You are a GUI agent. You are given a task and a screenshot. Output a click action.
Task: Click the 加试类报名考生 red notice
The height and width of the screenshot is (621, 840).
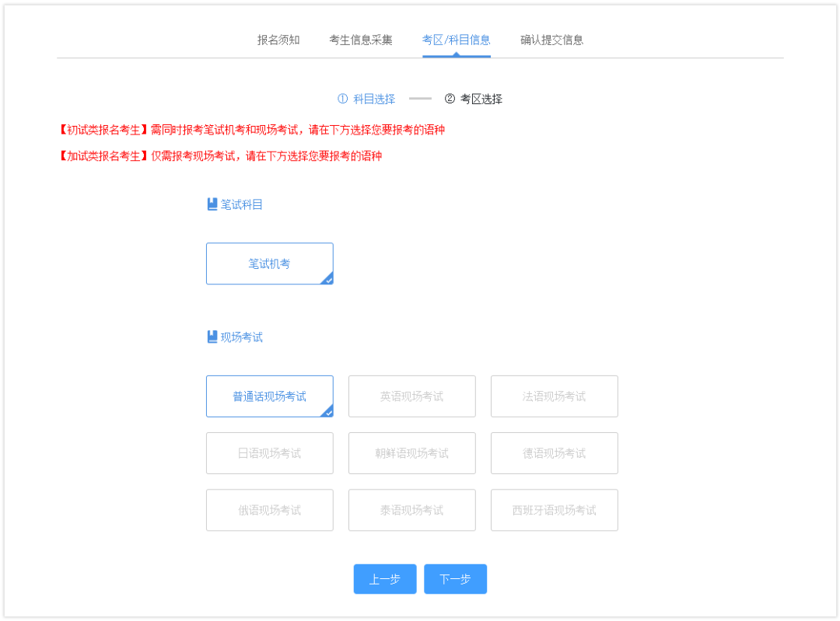(x=219, y=156)
